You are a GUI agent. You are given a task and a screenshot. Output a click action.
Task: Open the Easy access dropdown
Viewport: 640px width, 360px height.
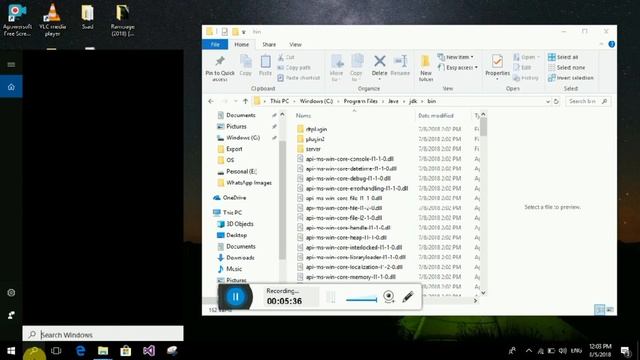point(458,67)
